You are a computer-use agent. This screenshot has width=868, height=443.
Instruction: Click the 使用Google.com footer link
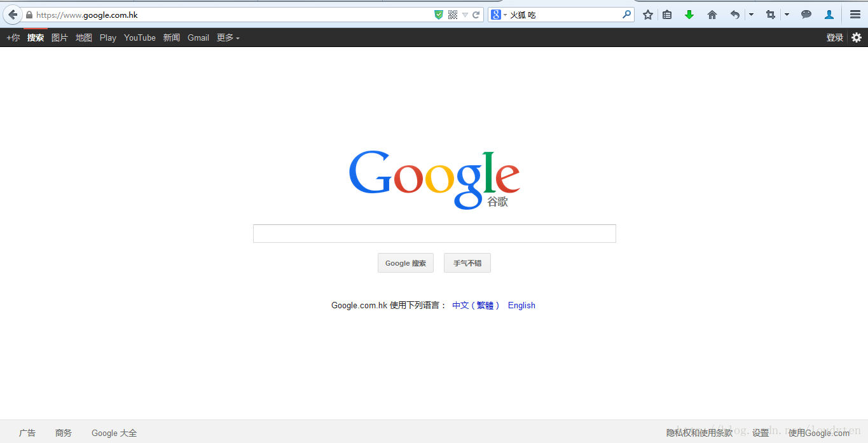[x=819, y=433]
